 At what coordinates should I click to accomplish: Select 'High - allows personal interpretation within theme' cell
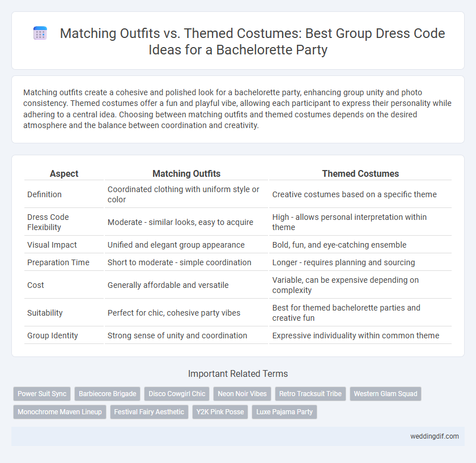360,222
